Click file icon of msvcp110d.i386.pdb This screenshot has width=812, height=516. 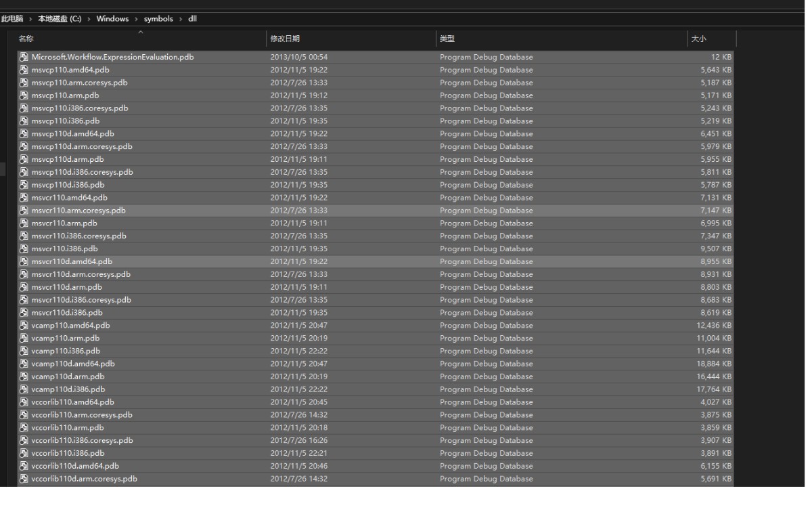[x=24, y=185]
